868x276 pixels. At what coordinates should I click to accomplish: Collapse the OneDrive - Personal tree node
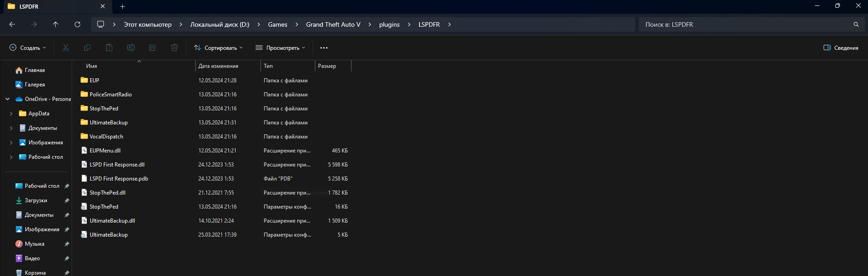click(7, 99)
